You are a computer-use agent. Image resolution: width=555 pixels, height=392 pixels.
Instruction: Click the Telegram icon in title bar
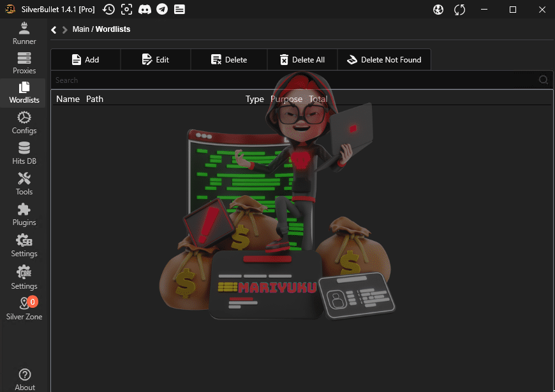pyautogui.click(x=162, y=10)
